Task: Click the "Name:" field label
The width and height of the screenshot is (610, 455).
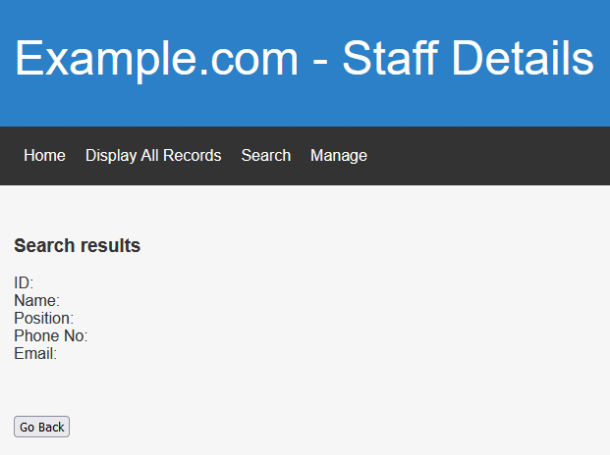Action: pyautogui.click(x=37, y=300)
